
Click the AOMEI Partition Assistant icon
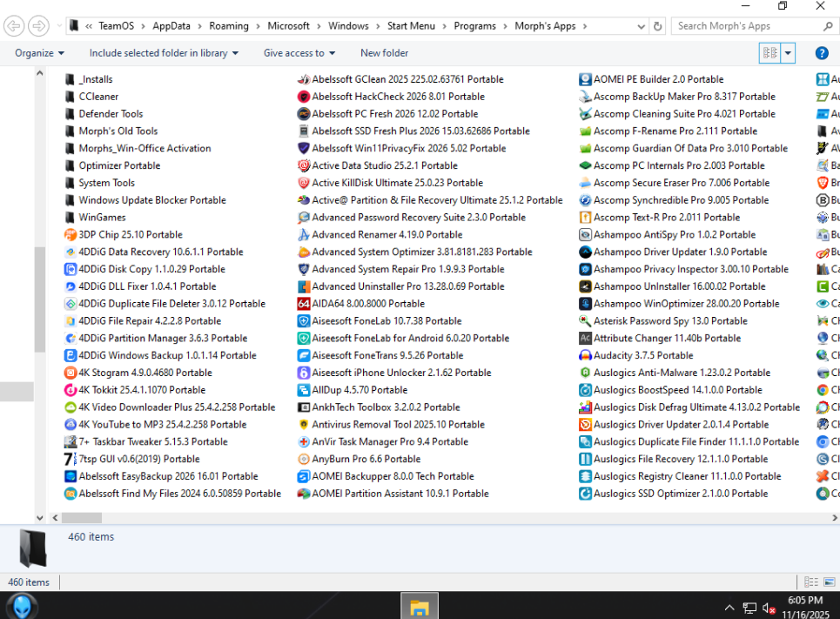tap(304, 493)
